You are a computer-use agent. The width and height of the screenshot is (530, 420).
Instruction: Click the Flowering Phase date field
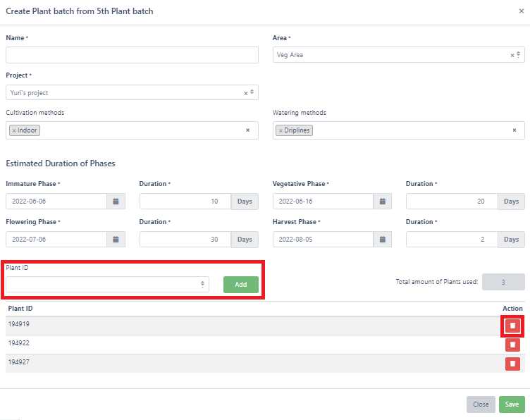[56, 240]
